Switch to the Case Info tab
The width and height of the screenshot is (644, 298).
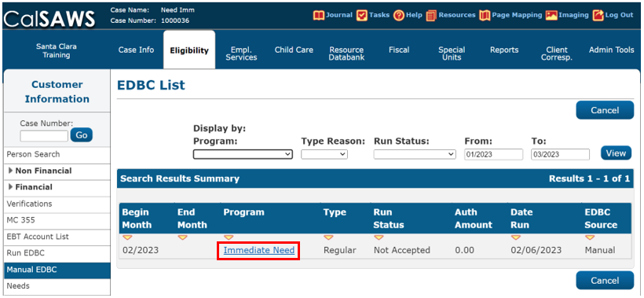pos(136,50)
